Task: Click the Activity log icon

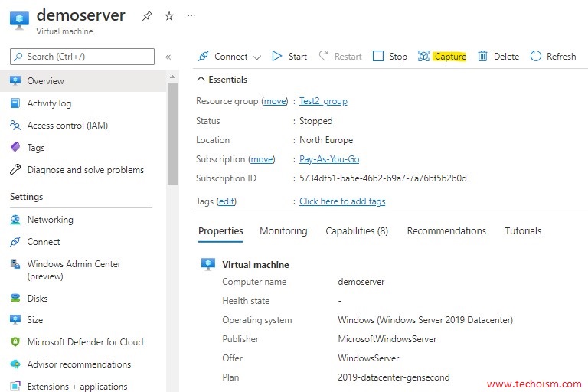Action: 15,103
